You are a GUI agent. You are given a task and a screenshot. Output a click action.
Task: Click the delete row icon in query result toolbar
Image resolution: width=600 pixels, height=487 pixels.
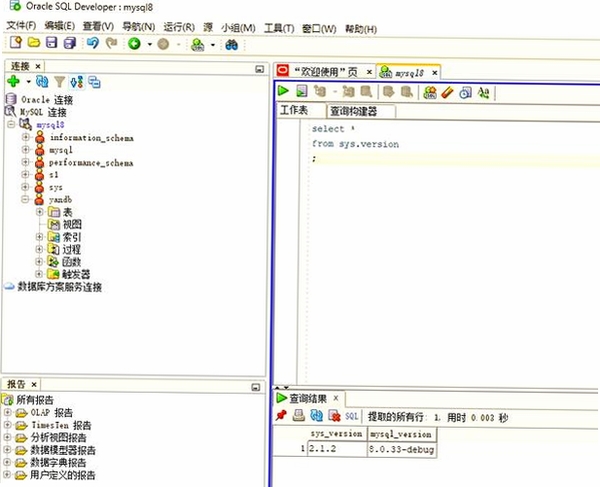coord(334,415)
